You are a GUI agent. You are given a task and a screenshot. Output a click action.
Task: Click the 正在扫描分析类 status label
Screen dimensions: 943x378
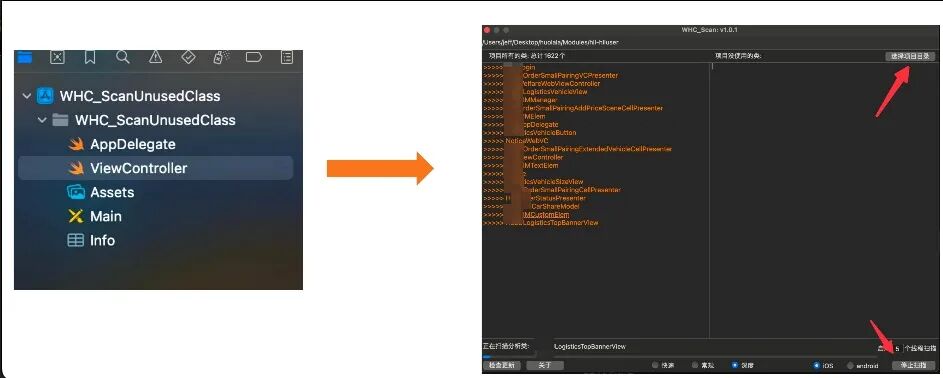pyautogui.click(x=506, y=346)
